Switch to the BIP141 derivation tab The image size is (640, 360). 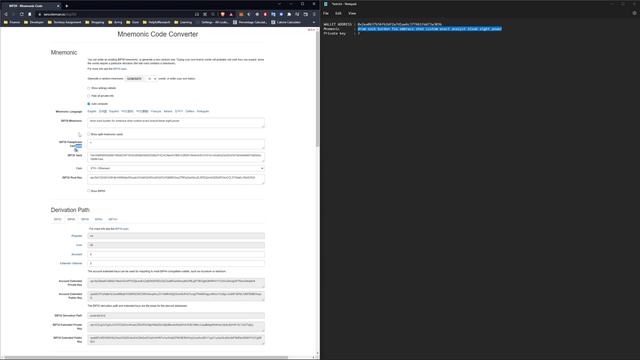113,219
